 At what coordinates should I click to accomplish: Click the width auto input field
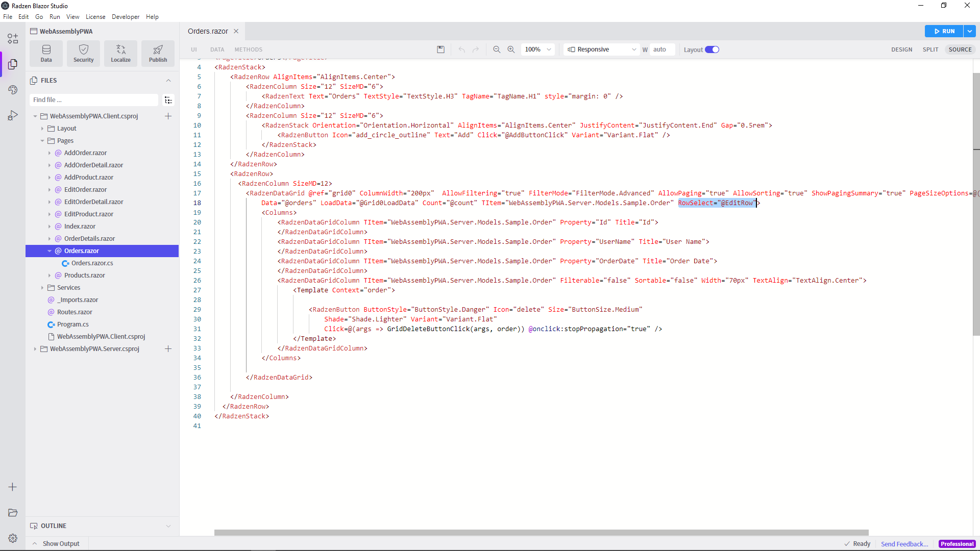click(663, 49)
